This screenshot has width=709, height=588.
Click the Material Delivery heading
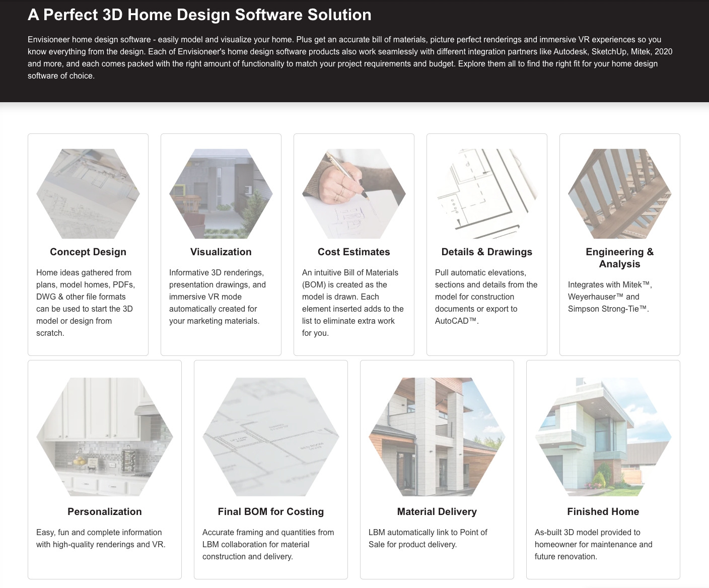click(437, 511)
